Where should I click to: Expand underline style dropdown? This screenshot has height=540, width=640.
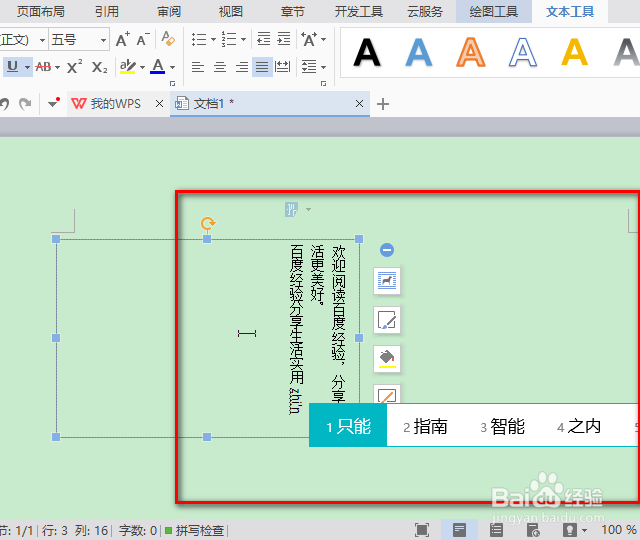point(27,67)
